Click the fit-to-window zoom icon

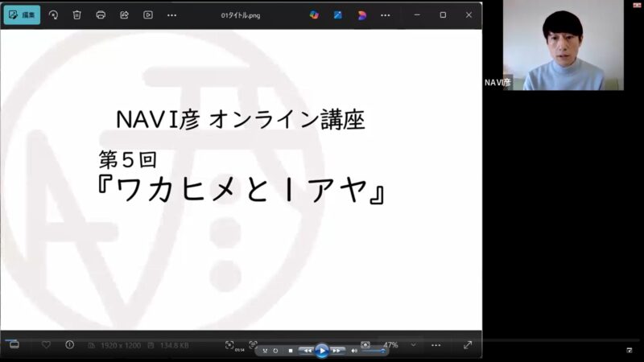pyautogui.click(x=365, y=345)
